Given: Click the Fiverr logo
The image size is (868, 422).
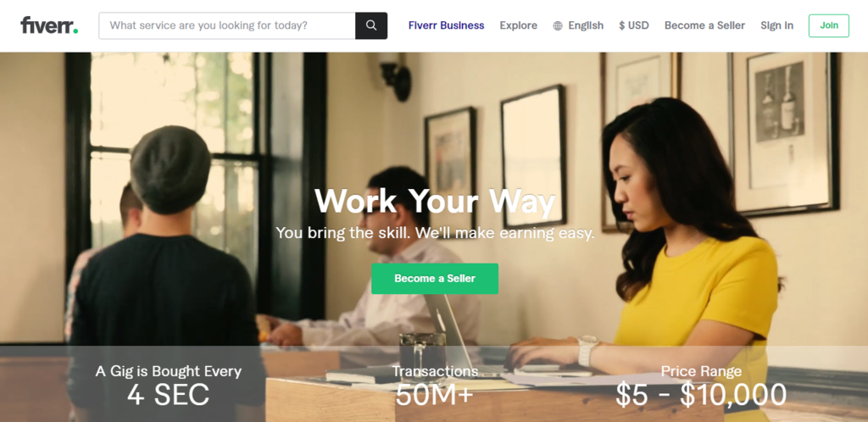Looking at the screenshot, I should click(49, 25).
